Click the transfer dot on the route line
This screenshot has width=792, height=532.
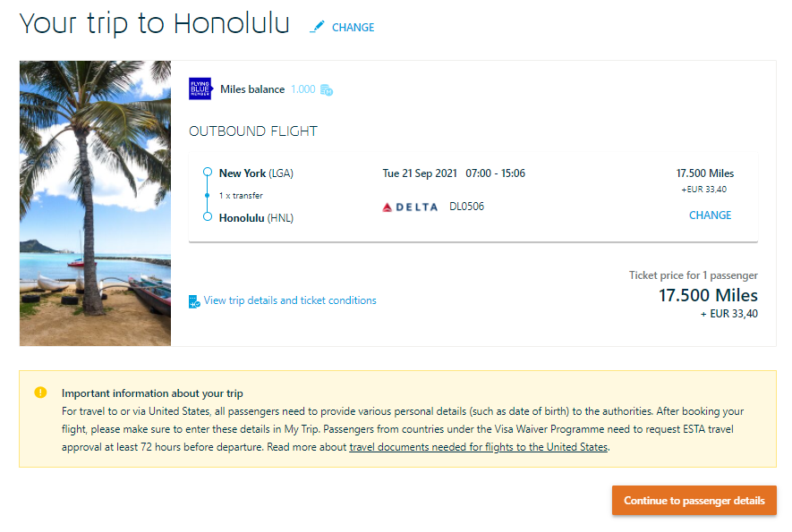[x=208, y=195]
